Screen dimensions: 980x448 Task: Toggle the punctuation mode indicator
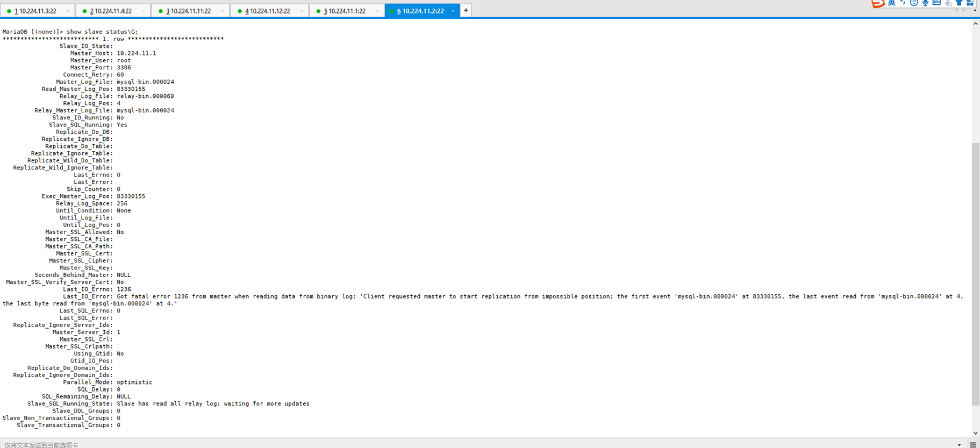(x=903, y=3)
